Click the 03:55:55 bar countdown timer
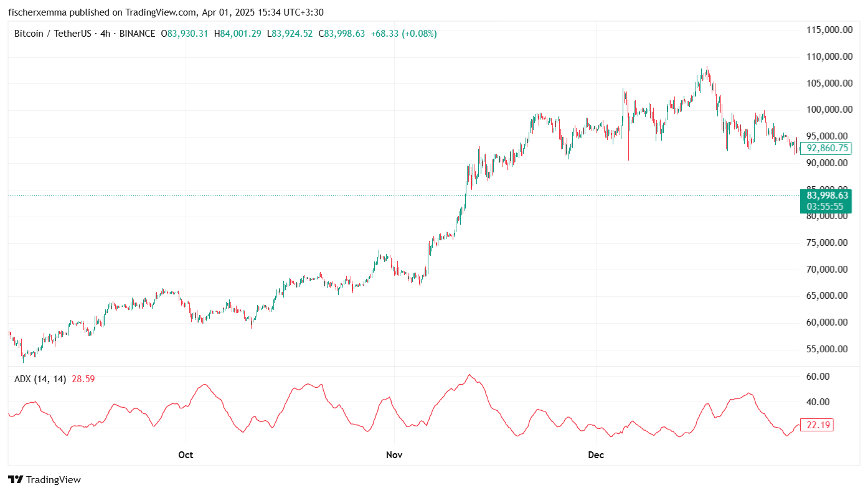868x493 pixels. [x=825, y=207]
